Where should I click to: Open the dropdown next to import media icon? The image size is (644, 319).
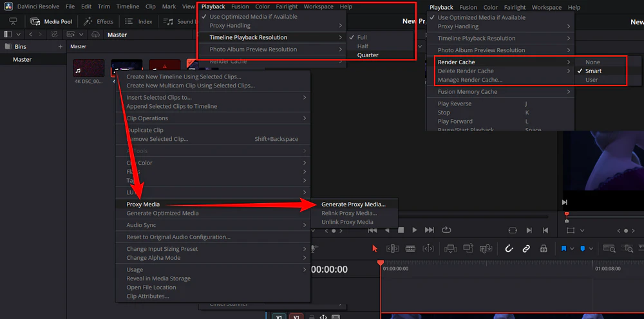tap(81, 35)
